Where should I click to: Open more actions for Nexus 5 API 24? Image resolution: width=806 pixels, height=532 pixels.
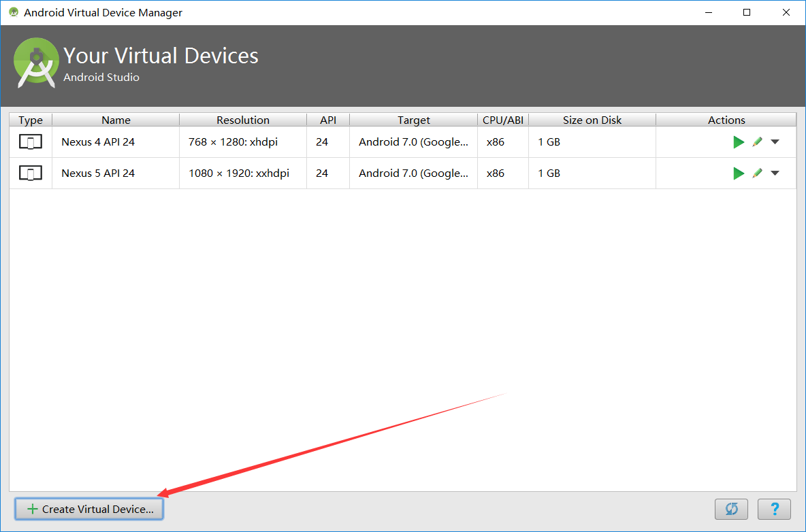[x=775, y=173]
